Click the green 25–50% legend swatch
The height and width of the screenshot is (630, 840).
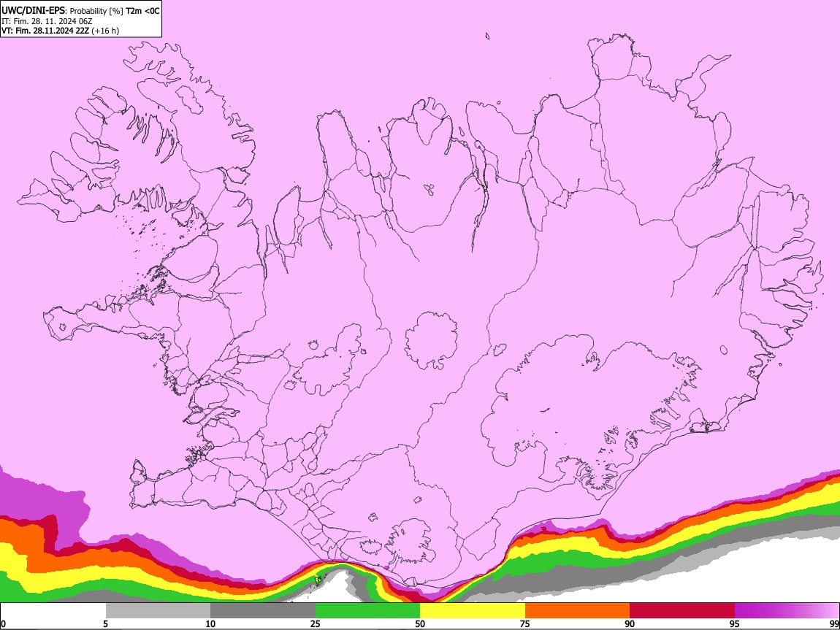[x=367, y=610]
